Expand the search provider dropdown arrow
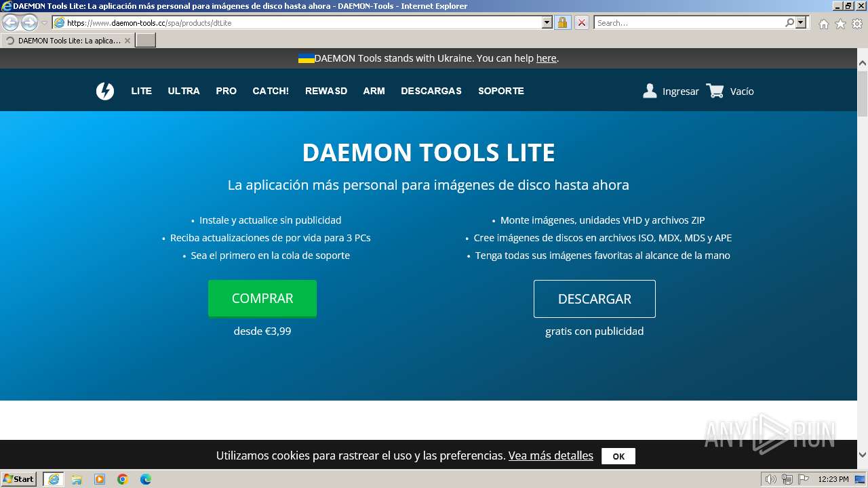868x488 pixels. click(801, 22)
